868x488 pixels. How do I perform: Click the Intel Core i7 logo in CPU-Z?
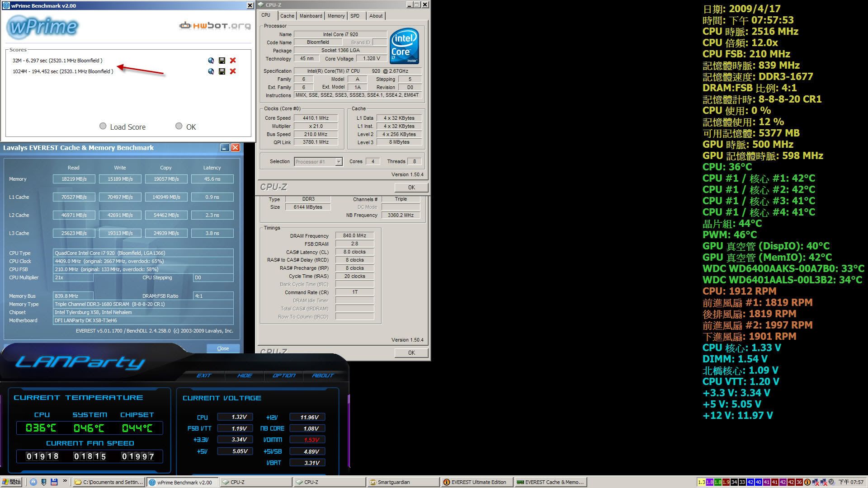pos(404,47)
